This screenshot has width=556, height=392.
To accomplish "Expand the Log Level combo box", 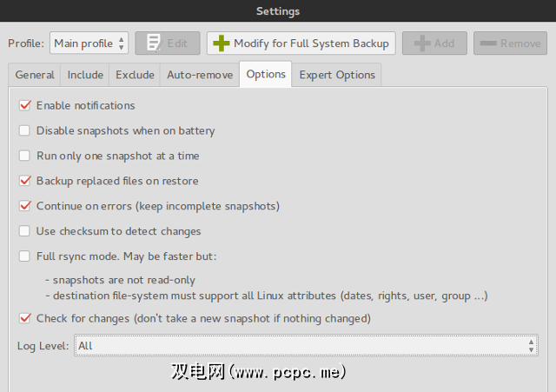I will [x=305, y=345].
